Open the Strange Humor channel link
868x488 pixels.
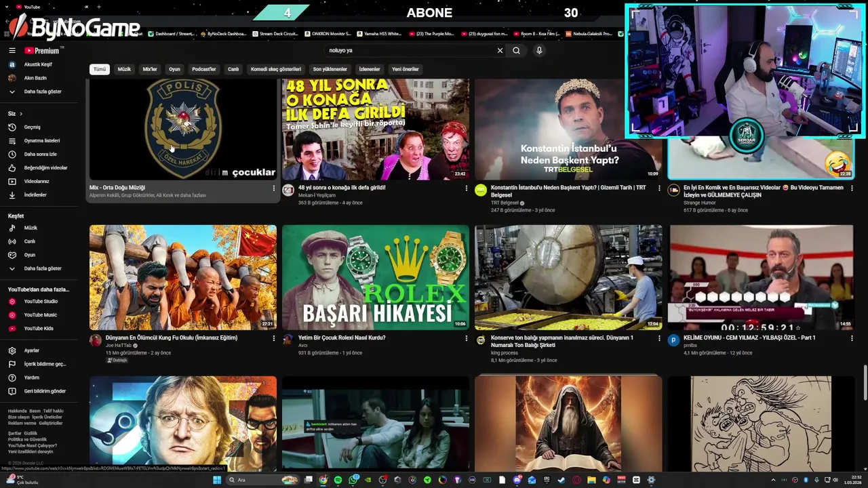click(x=701, y=203)
